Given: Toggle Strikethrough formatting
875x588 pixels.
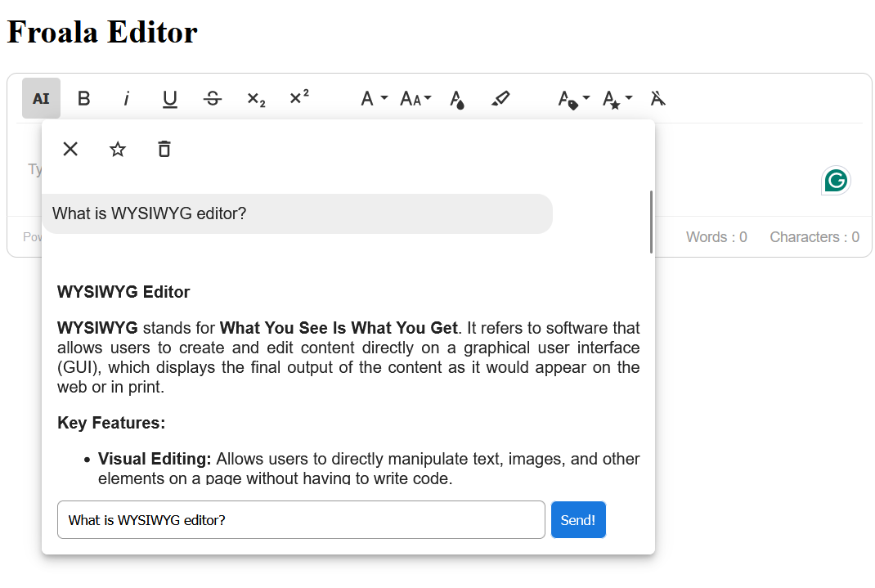Looking at the screenshot, I should point(213,98).
